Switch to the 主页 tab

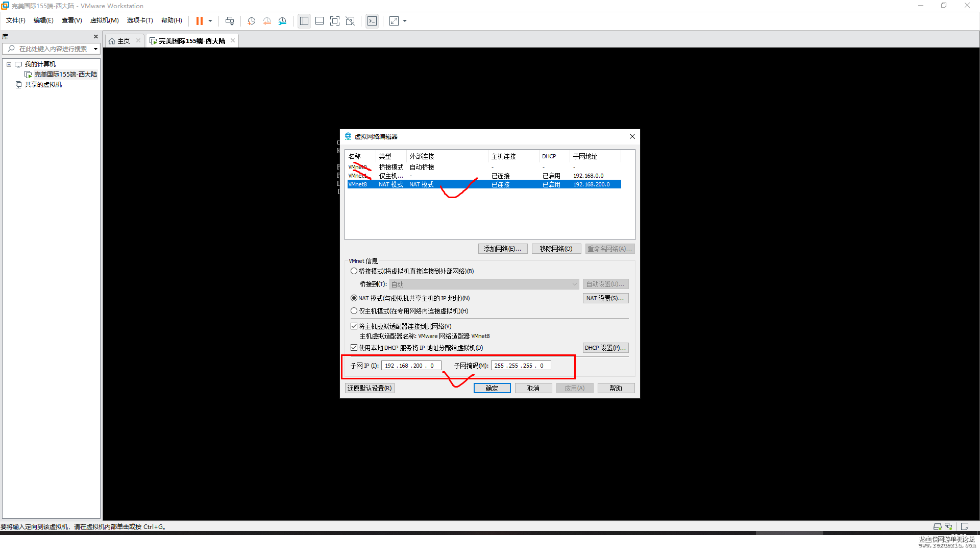(x=124, y=41)
